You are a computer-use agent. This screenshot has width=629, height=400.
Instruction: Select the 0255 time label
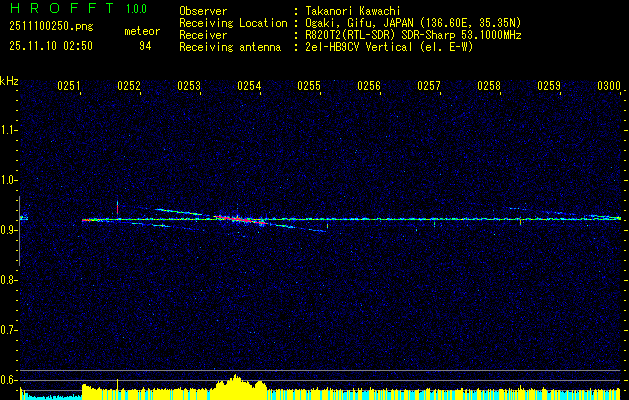(309, 86)
